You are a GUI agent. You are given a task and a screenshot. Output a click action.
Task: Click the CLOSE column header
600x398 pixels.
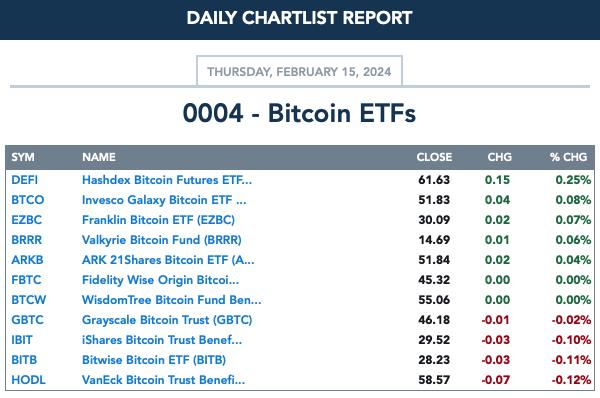(x=434, y=157)
